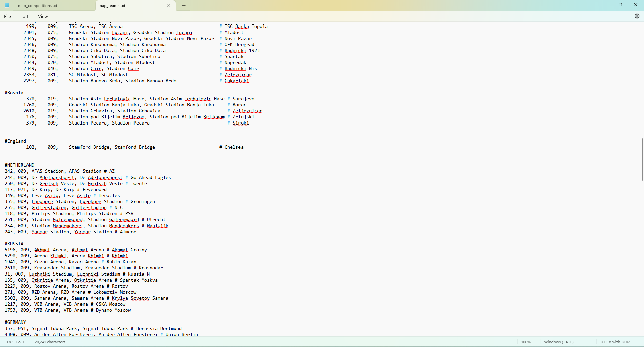Open Notepad settings gear icon

(637, 16)
